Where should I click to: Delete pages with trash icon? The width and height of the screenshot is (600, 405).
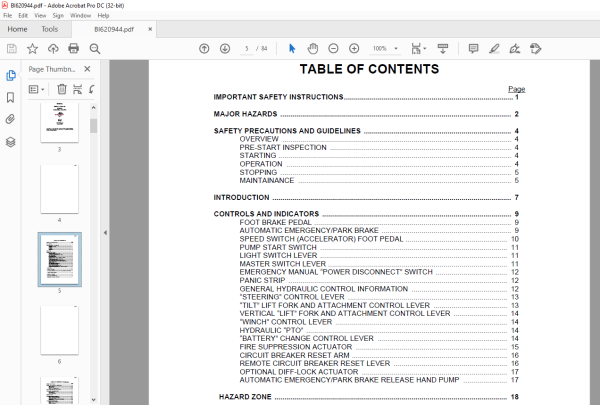tap(62, 89)
